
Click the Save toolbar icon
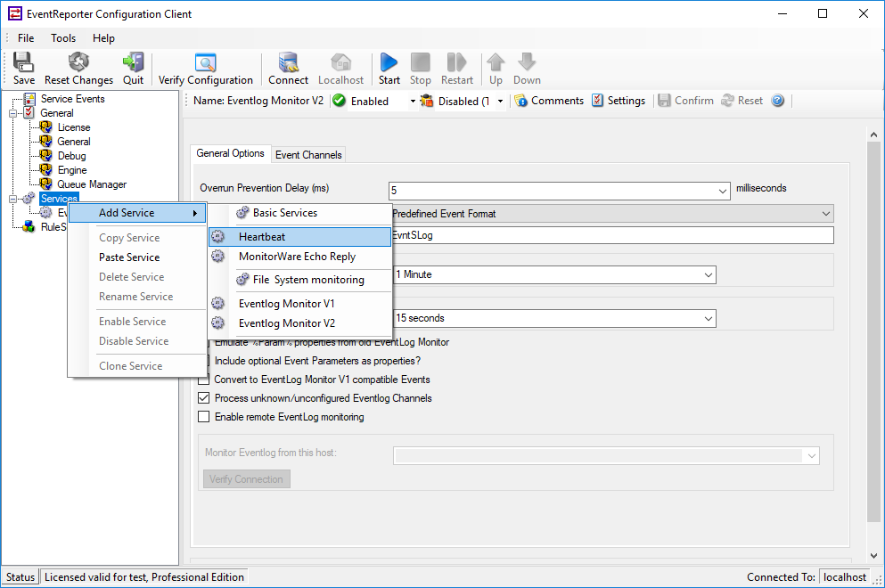(x=24, y=62)
